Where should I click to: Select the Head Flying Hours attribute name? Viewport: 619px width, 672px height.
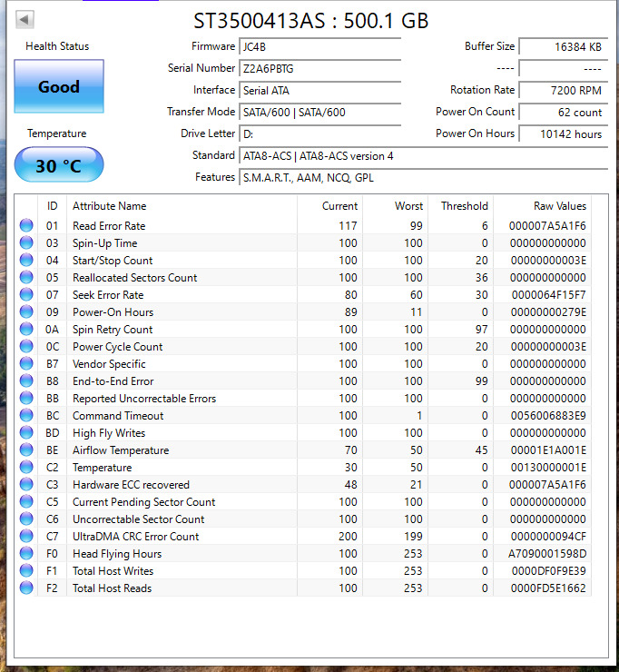click(117, 554)
